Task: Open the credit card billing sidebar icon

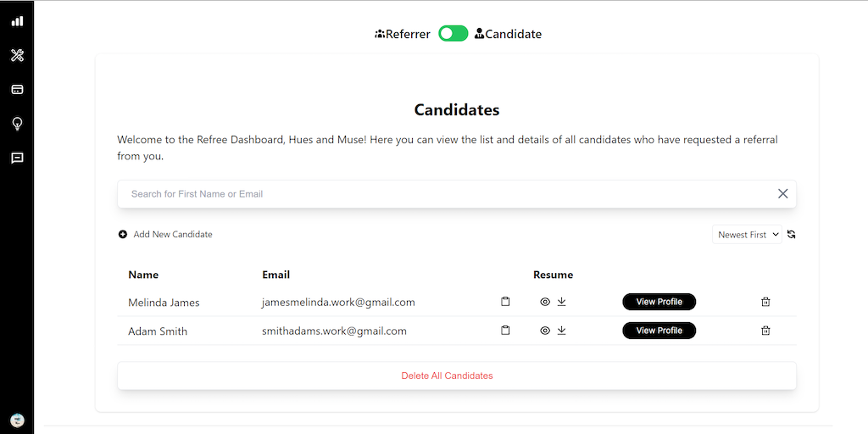Action: [17, 89]
